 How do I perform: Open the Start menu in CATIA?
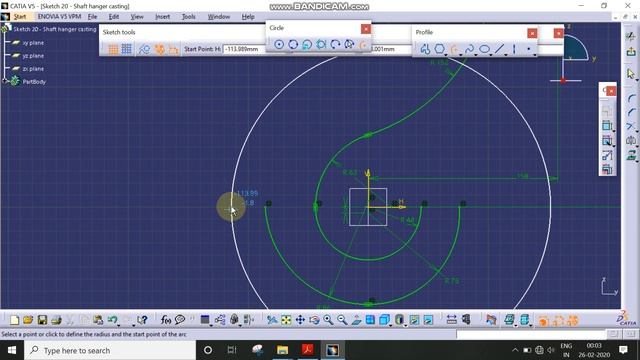[x=20, y=17]
